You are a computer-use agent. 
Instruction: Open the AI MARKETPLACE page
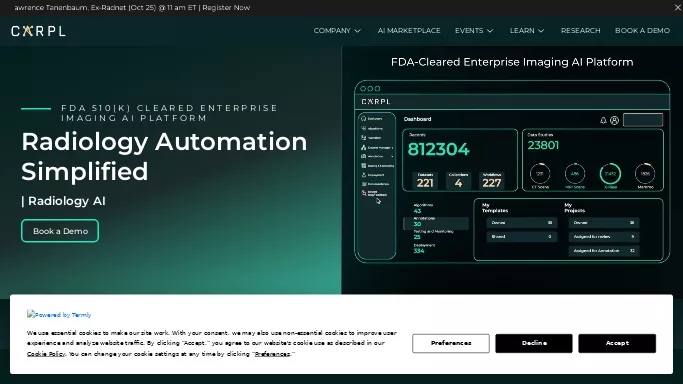point(409,30)
